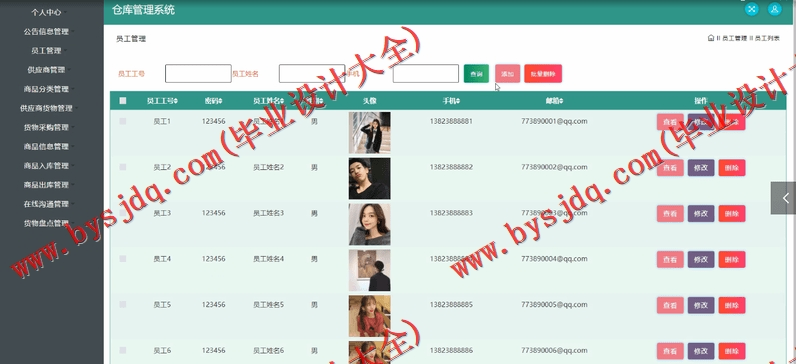Open avatar photo of 员工4
This screenshot has height=364, width=796.
click(370, 270)
